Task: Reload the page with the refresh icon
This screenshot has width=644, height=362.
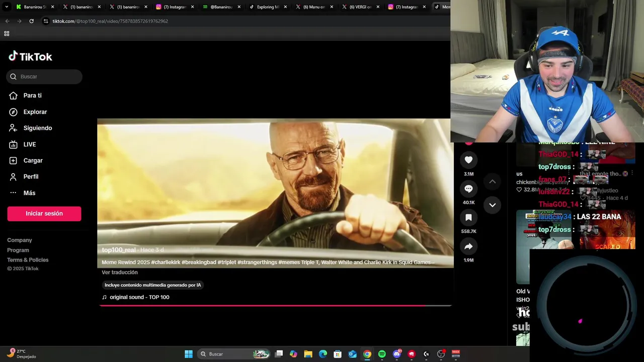Action: coord(31,21)
